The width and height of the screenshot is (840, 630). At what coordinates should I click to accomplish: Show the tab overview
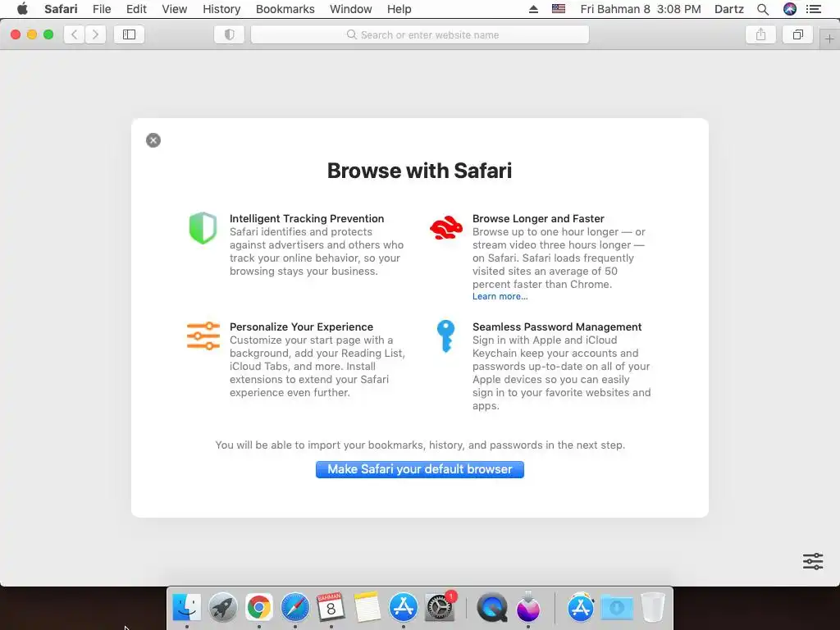point(797,34)
